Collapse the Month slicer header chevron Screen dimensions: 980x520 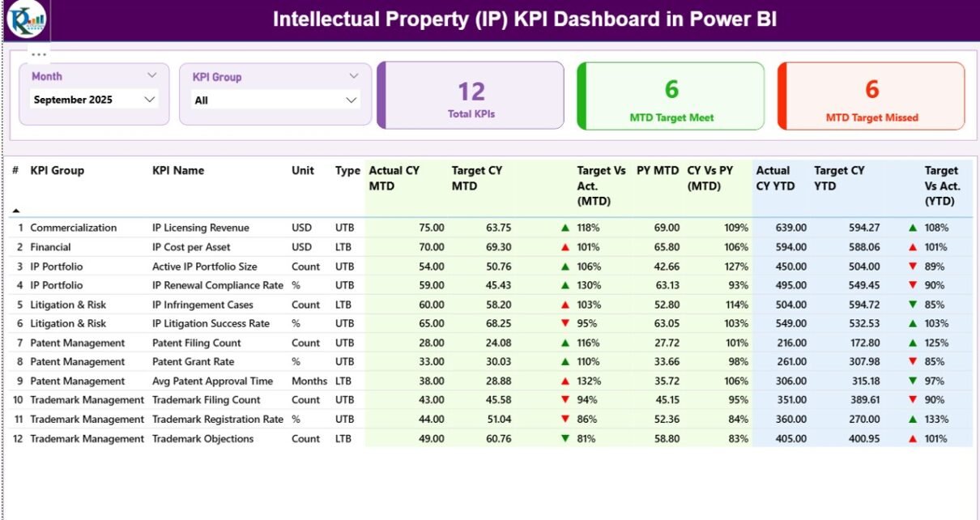coord(151,75)
